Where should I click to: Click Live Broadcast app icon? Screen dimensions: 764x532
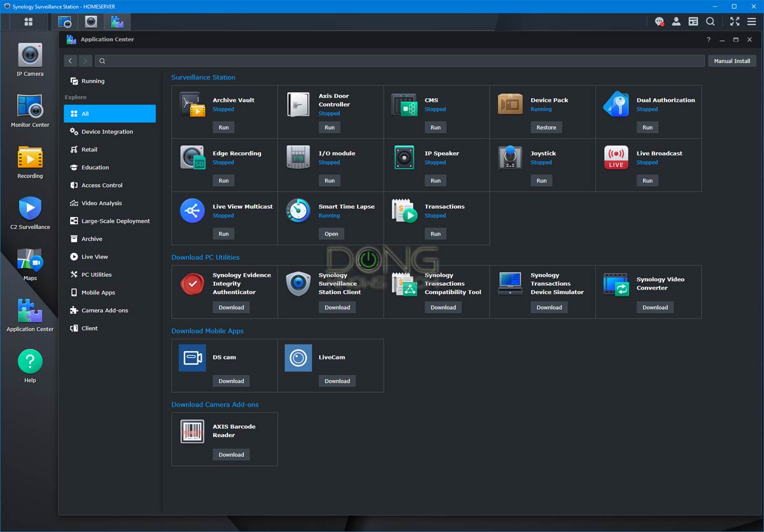coord(616,158)
